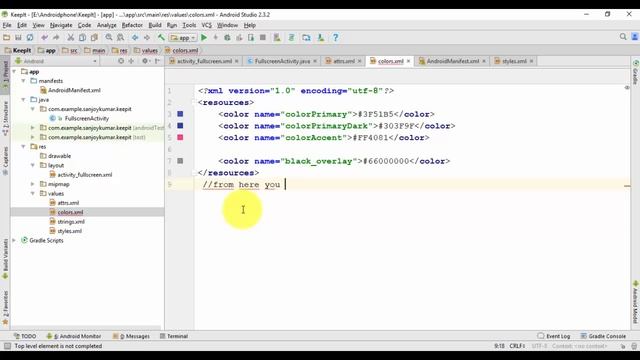Open the AVD Manager toolbar icon

pyautogui.click(x=277, y=38)
